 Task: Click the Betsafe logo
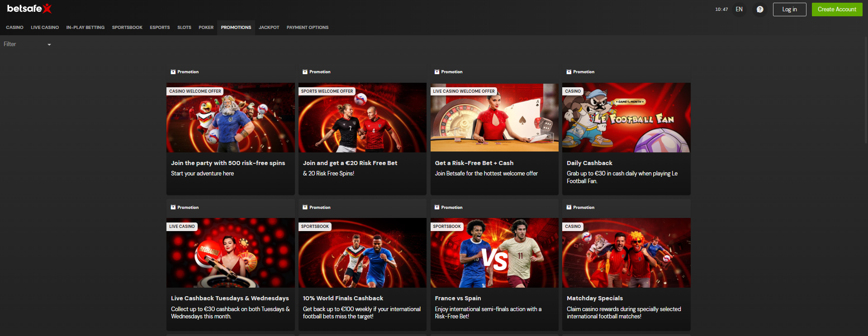[x=29, y=9]
